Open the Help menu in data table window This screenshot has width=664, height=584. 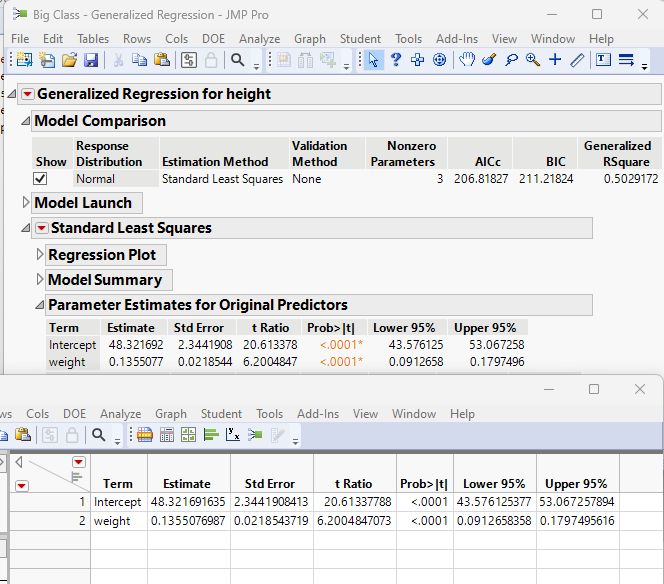pos(462,413)
